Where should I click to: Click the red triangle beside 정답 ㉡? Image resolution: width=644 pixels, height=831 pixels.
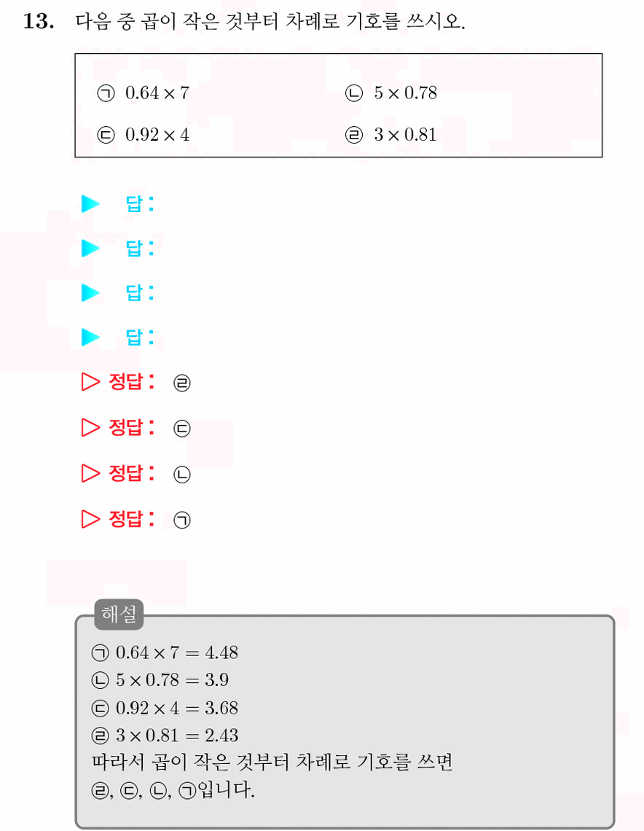pyautogui.click(x=90, y=473)
